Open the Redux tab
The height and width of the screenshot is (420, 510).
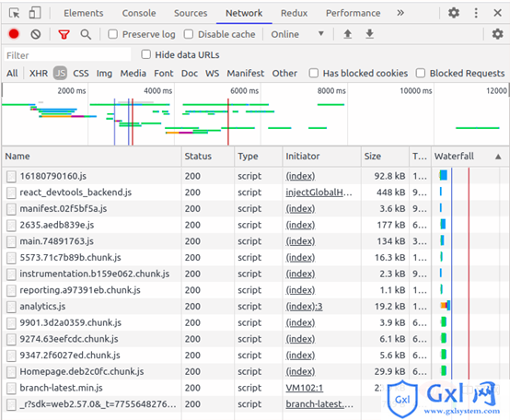(295, 13)
